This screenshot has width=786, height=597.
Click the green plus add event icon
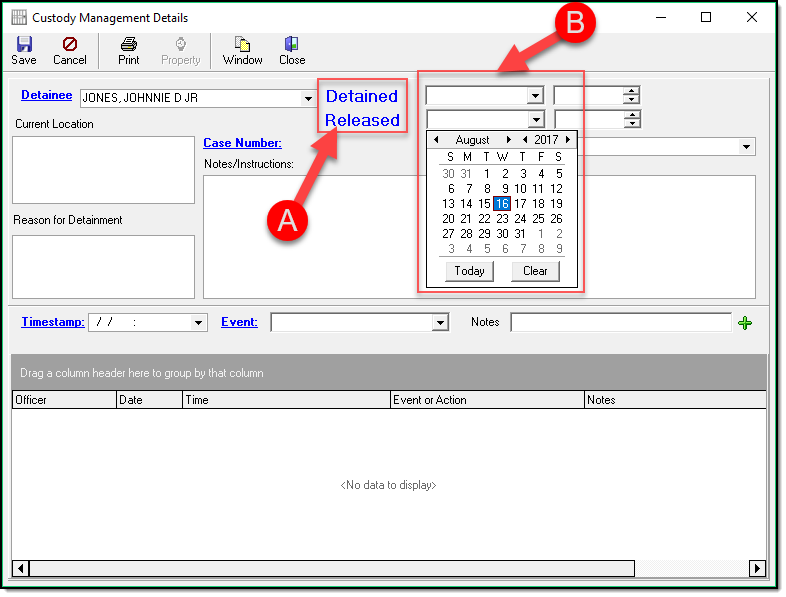(744, 322)
